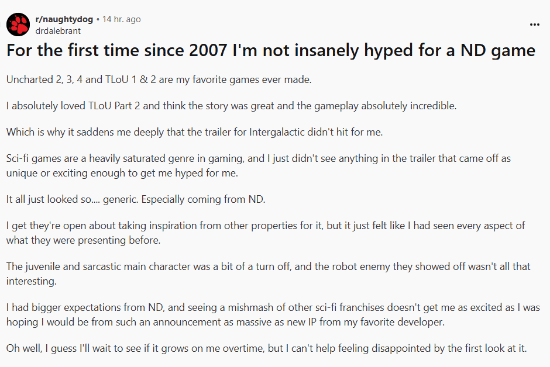550x367 pixels.
Task: Click the "I had bigger expectations from ND" paragraph
Action: tap(273, 315)
